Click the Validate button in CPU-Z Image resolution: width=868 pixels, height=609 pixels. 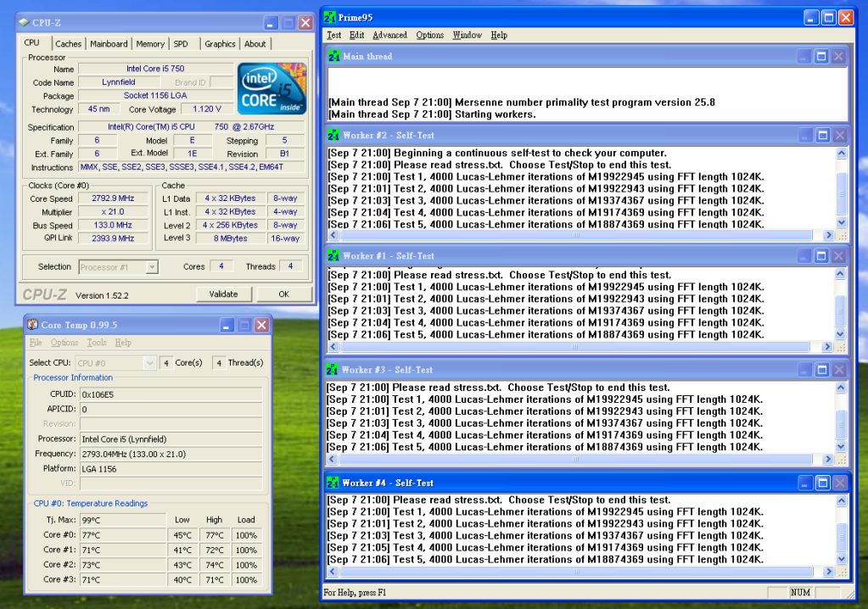[x=224, y=294]
